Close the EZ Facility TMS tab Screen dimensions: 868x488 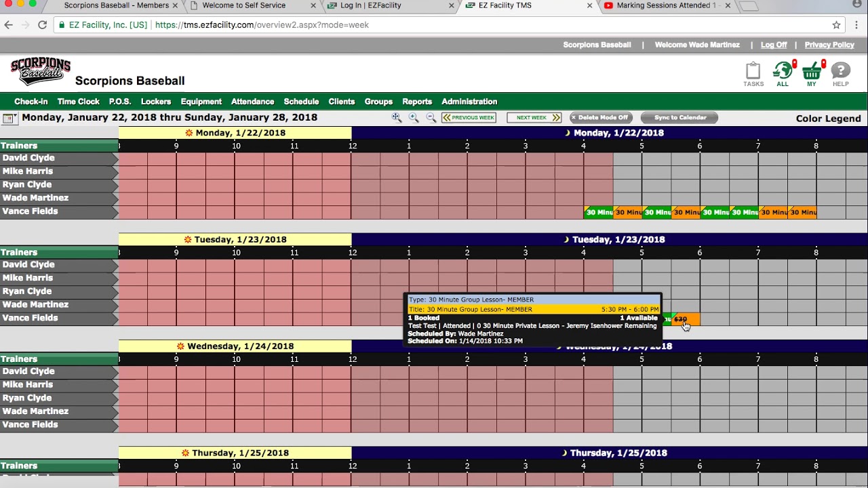[x=589, y=5]
